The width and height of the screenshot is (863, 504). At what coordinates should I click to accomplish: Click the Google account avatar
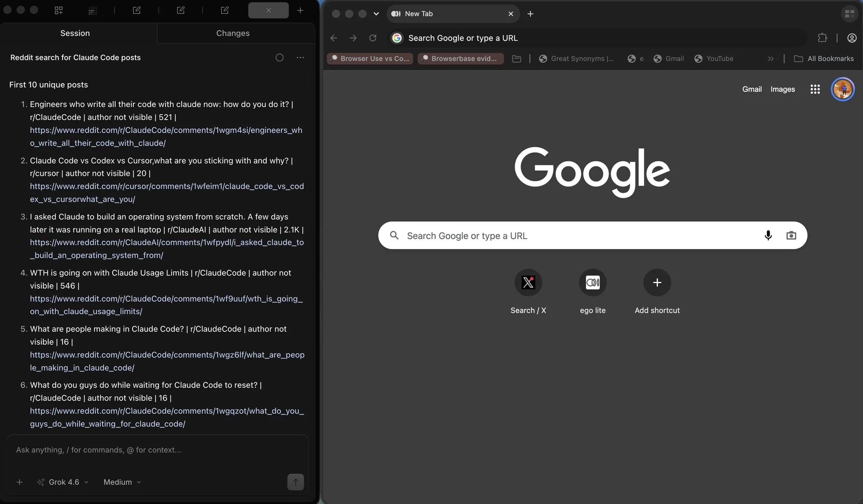843,89
